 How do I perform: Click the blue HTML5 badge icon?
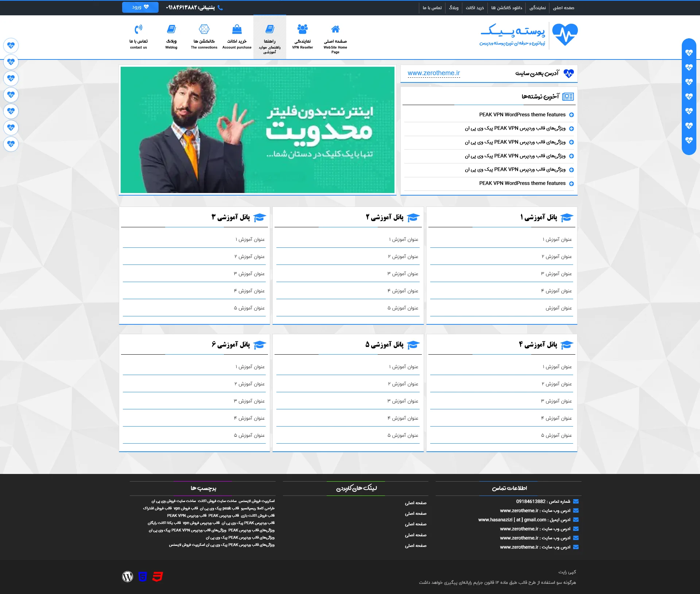pos(143,576)
